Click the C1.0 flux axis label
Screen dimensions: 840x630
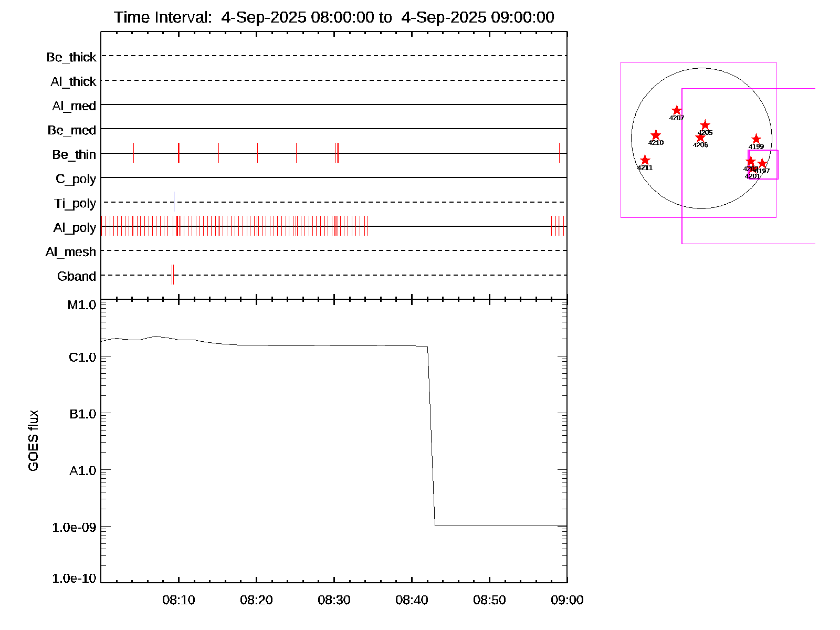[x=82, y=358]
